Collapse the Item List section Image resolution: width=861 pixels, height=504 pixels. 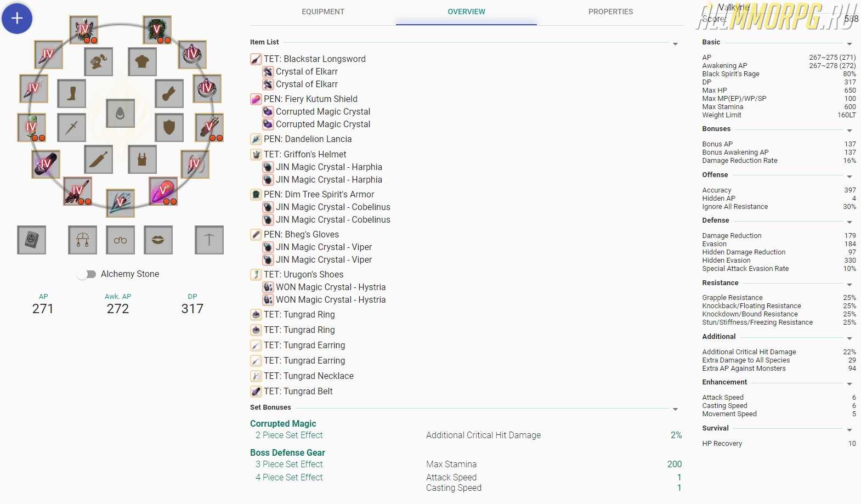675,44
